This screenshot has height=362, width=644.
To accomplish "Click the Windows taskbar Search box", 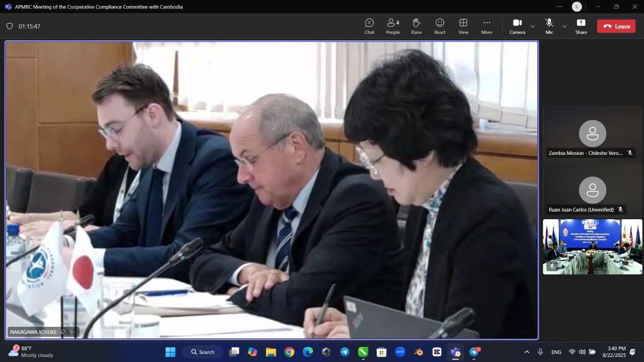I will coord(203,352).
